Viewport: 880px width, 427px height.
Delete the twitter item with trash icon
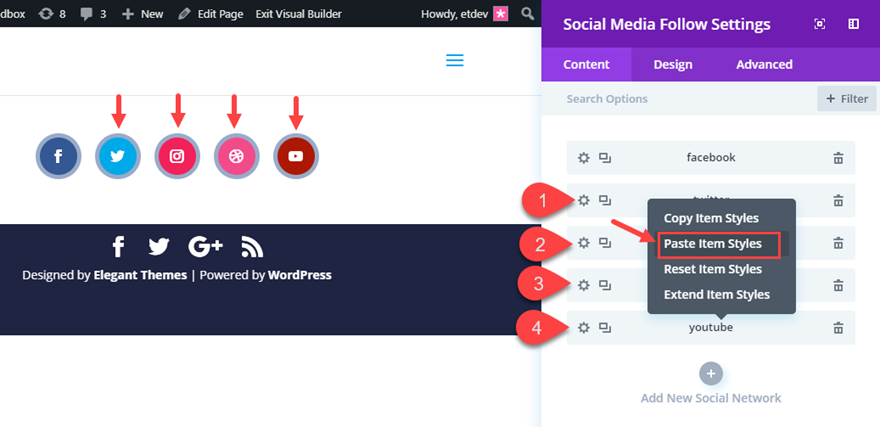pos(838,200)
